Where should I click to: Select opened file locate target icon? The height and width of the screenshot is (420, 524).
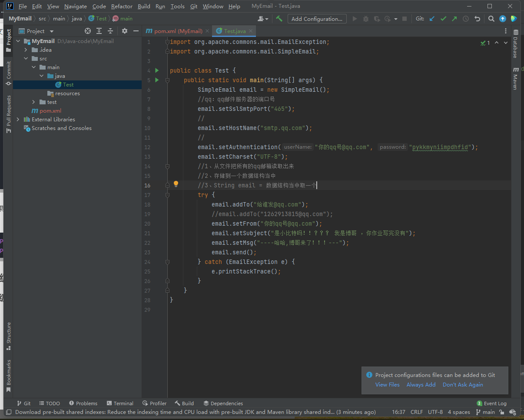pyautogui.click(x=88, y=31)
